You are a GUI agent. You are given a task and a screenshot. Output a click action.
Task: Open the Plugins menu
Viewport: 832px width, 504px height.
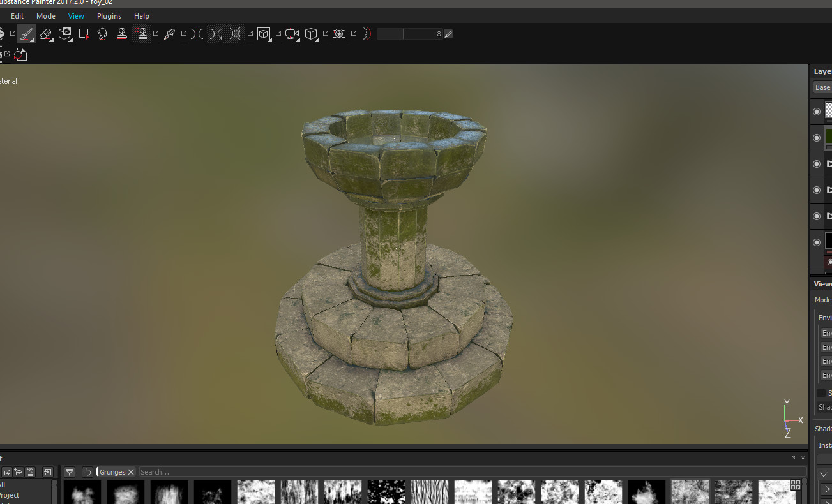click(109, 15)
